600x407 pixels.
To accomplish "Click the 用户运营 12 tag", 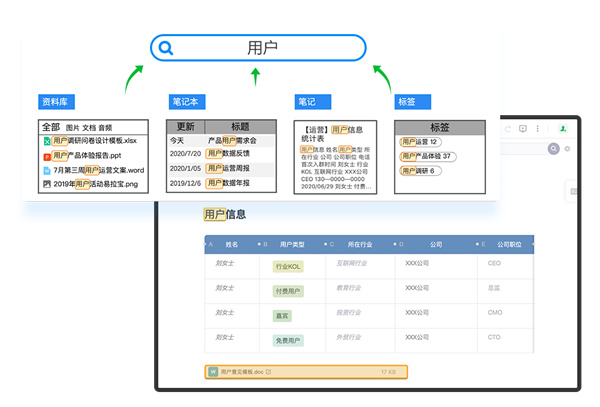I will [x=420, y=142].
